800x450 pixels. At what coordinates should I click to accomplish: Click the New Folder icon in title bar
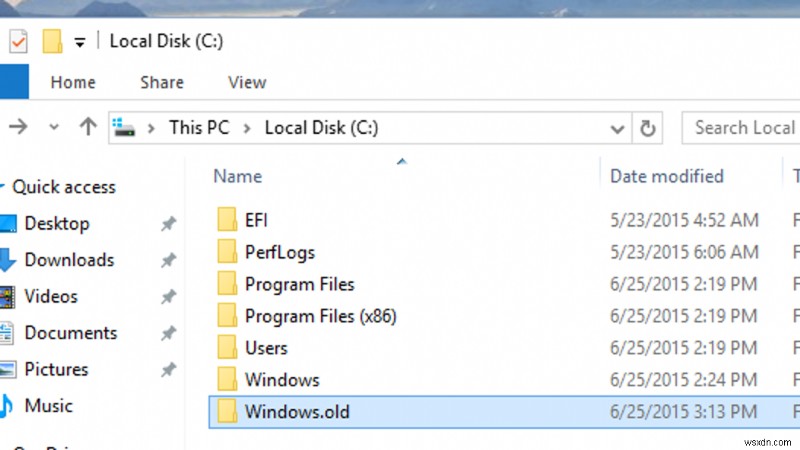click(52, 42)
